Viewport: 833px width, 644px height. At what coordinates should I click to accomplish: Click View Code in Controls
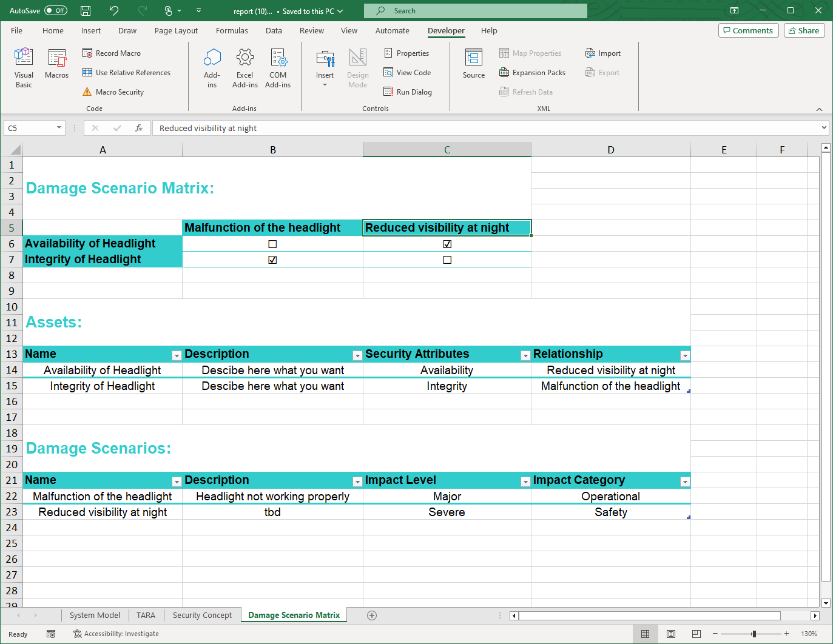coord(407,73)
